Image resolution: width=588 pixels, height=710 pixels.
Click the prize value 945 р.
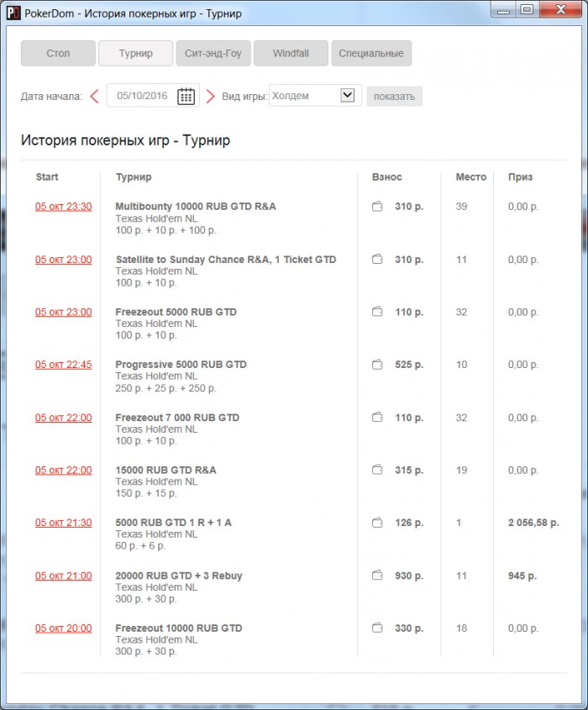point(522,576)
